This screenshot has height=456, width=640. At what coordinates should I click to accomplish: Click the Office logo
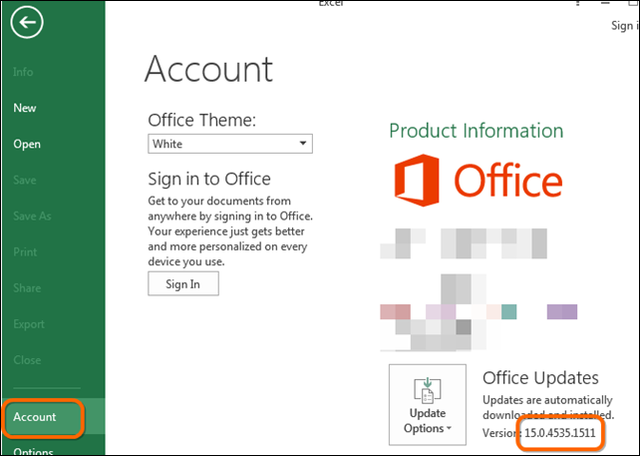(x=478, y=180)
